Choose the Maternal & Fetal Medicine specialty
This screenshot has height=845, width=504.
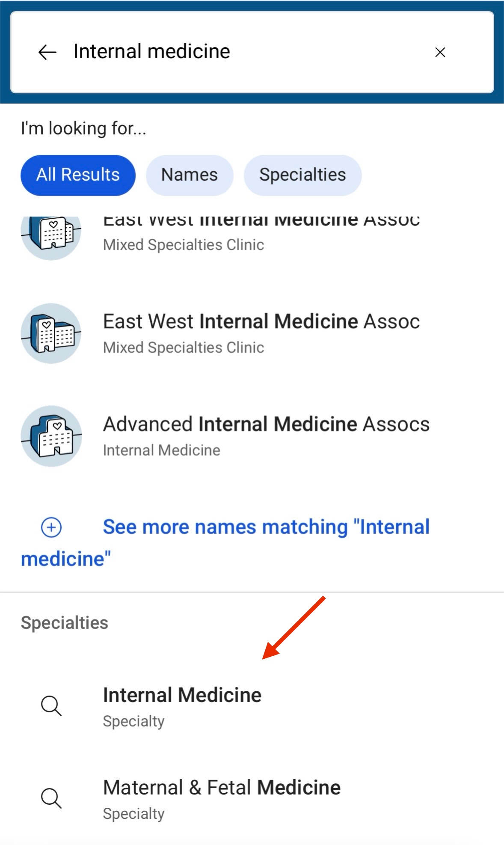222,788
